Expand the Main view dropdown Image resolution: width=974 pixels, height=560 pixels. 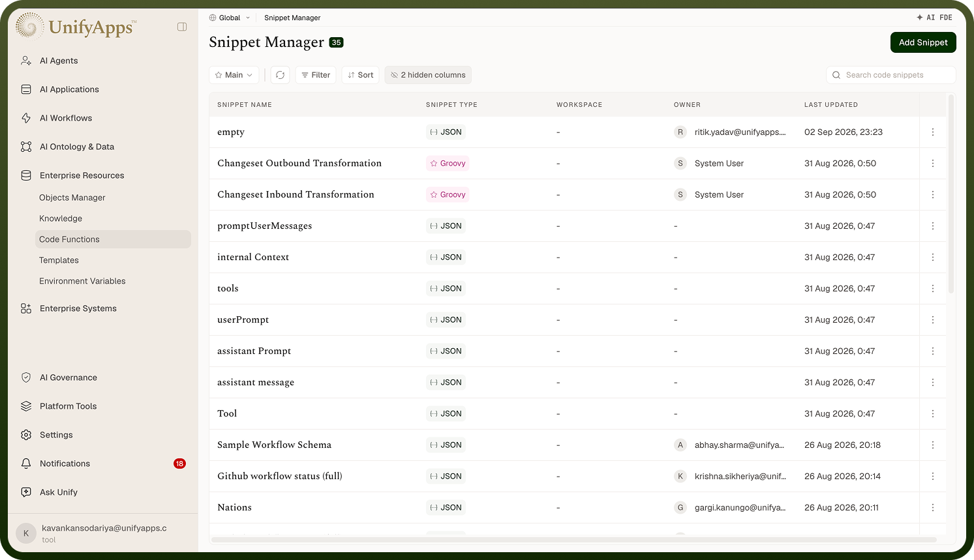234,75
